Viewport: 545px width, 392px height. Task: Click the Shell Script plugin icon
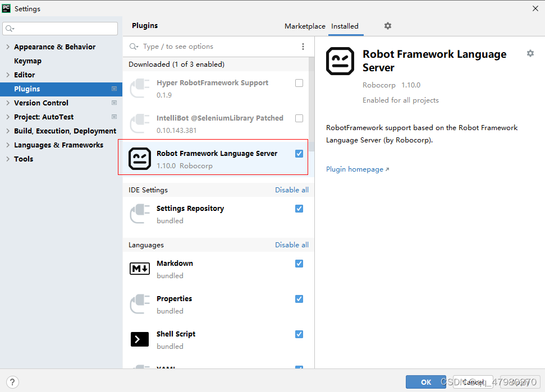point(140,339)
